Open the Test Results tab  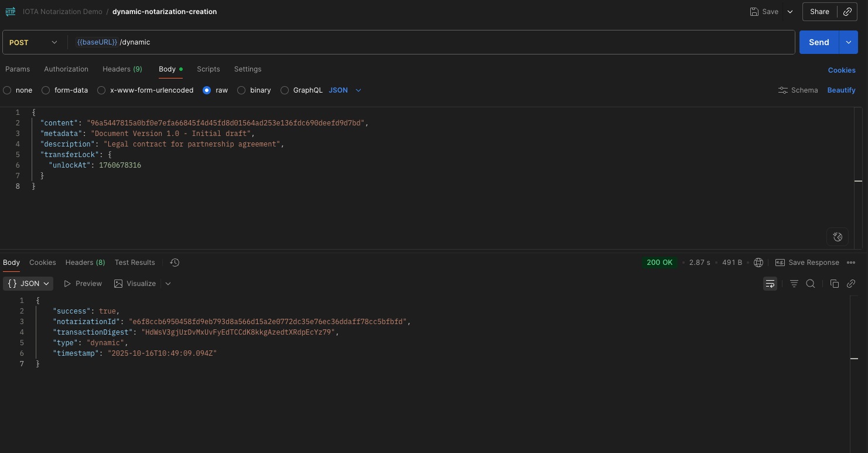pos(134,262)
